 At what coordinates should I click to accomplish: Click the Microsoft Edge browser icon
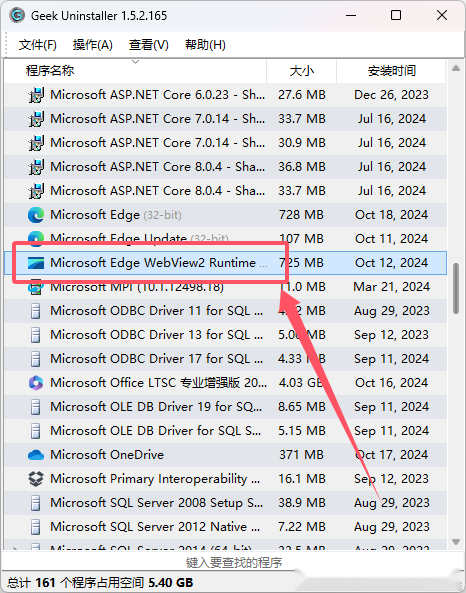pos(36,215)
